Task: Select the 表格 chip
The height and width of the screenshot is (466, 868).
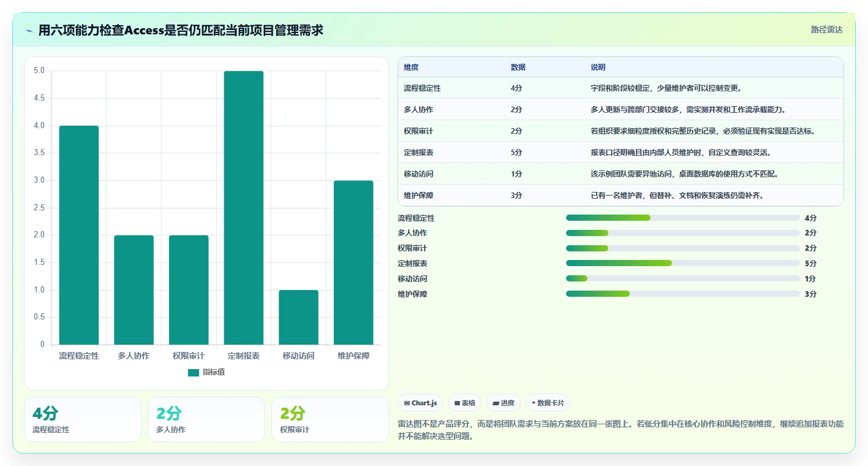Action: point(464,403)
